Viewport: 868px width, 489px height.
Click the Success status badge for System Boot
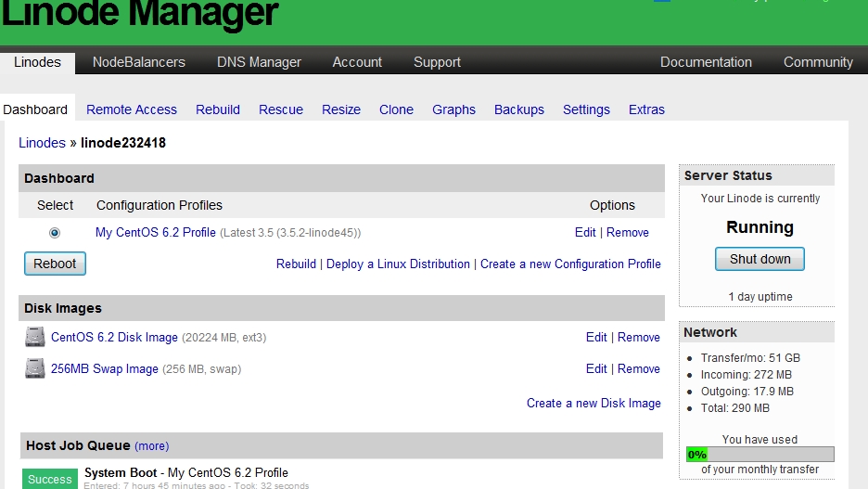(50, 479)
